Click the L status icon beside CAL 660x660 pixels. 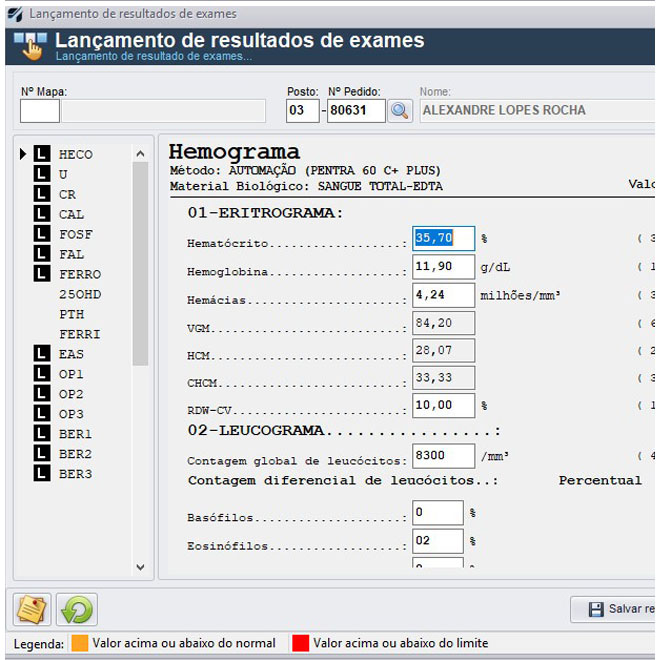click(42, 214)
